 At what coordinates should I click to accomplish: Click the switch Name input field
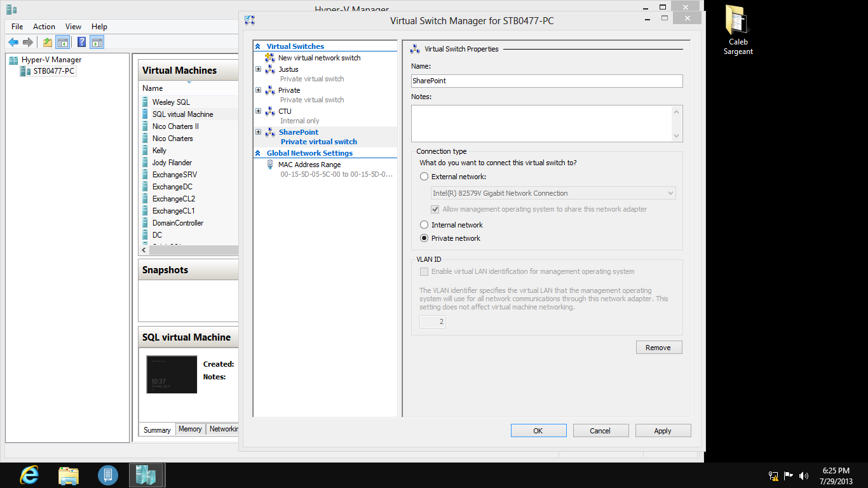coord(547,81)
